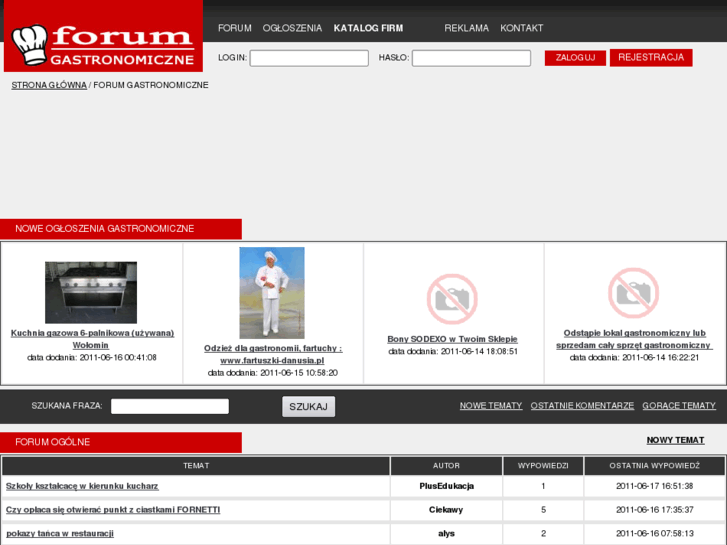Show NOWE TEMATY list

(x=491, y=406)
